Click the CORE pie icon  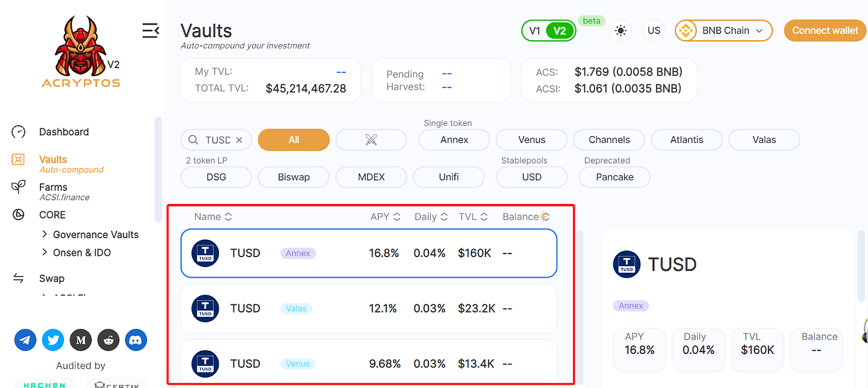coord(19,215)
